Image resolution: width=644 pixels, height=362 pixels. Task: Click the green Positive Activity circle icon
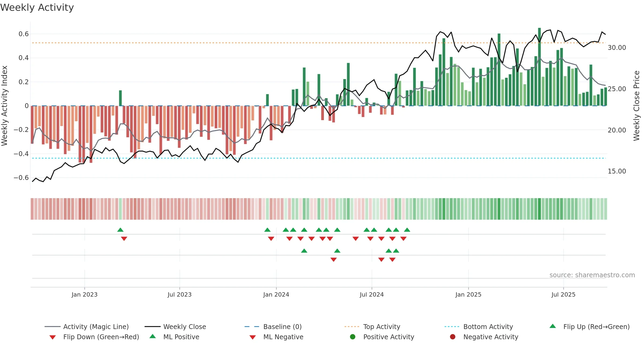coord(353,337)
